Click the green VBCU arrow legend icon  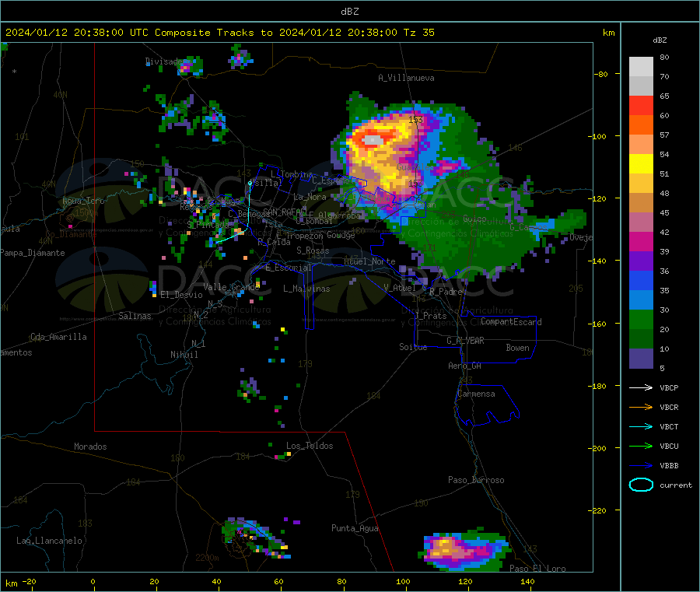(641, 446)
